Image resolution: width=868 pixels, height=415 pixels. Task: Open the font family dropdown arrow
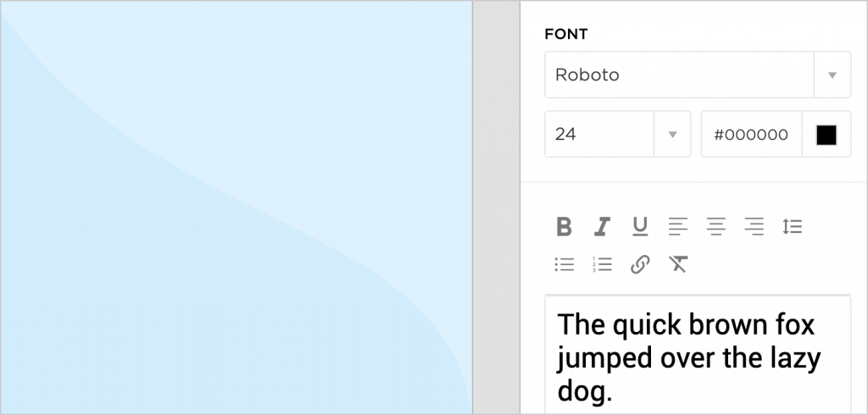pos(832,75)
